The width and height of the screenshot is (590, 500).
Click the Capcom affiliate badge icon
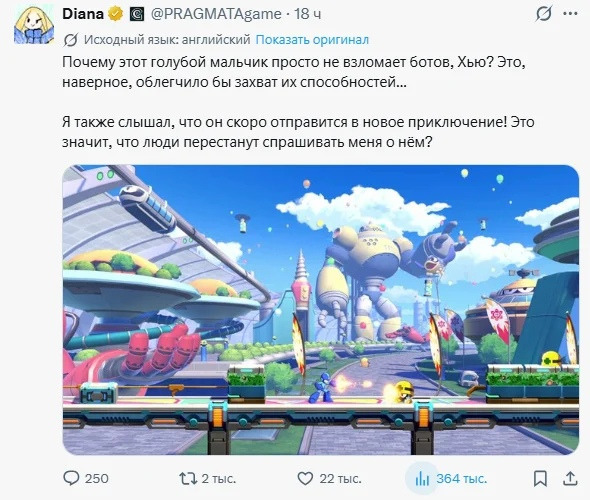coord(137,14)
